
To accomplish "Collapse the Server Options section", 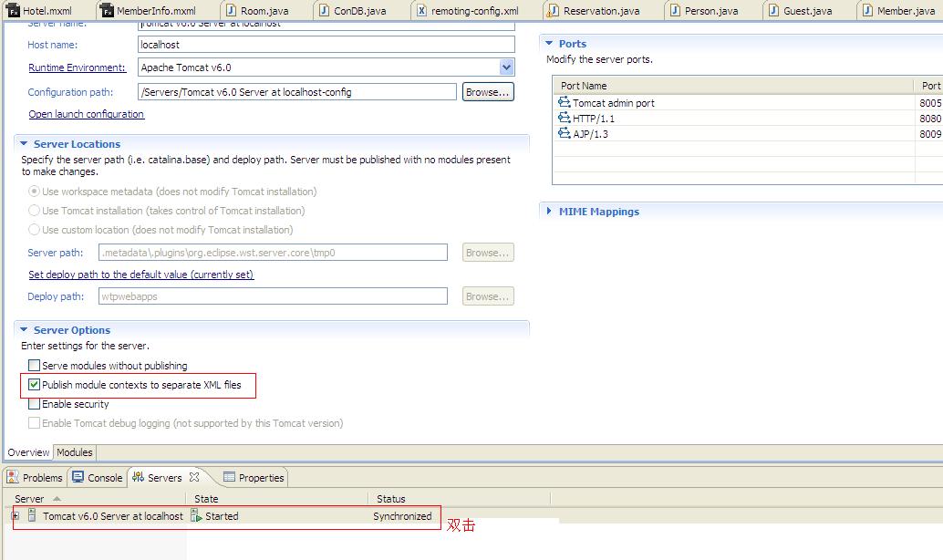I will 24,329.
